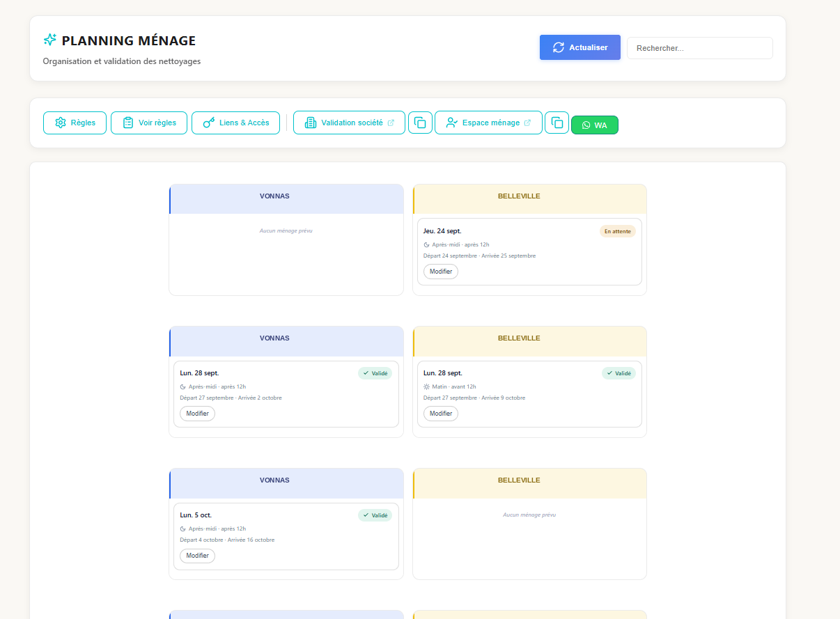Click Validé badge on Belleville Lun. 28 sept. card
This screenshot has width=840, height=619.
(619, 373)
